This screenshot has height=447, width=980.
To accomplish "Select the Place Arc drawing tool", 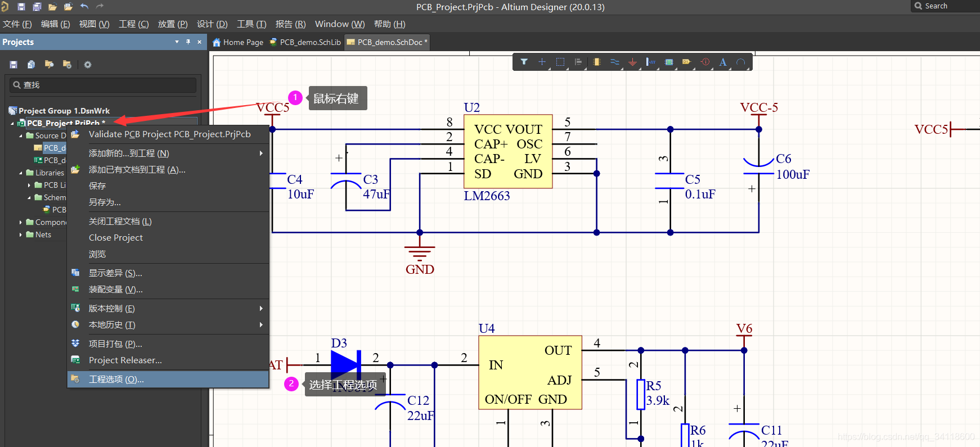I will coord(741,62).
